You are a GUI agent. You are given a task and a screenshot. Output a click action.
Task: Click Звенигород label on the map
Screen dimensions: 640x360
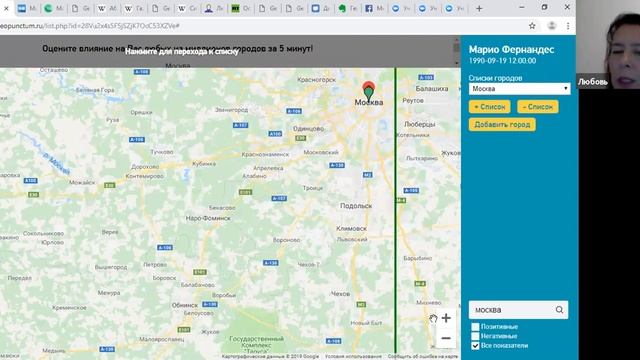(x=231, y=110)
